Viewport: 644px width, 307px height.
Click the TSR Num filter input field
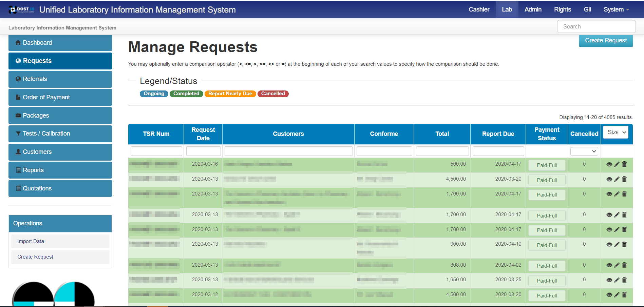156,151
